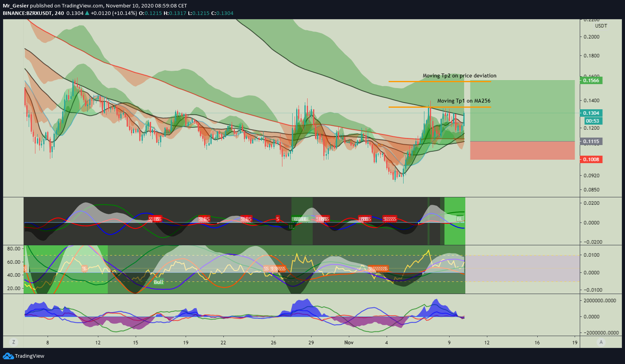Click the green up-arrow beside the price change
The image size is (625, 364).
click(x=87, y=13)
